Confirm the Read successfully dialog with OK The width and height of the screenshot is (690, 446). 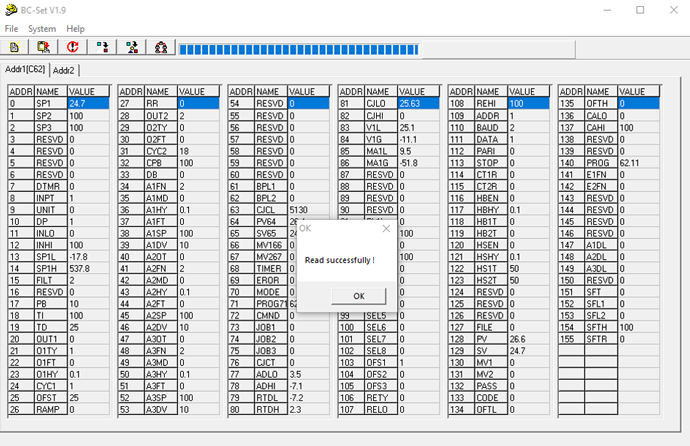click(x=359, y=296)
